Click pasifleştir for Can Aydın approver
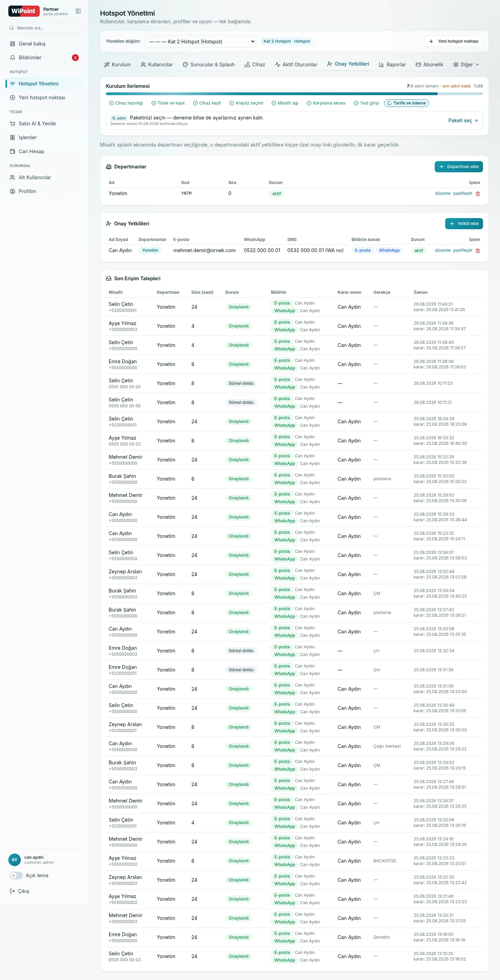The image size is (500, 980). (x=463, y=250)
